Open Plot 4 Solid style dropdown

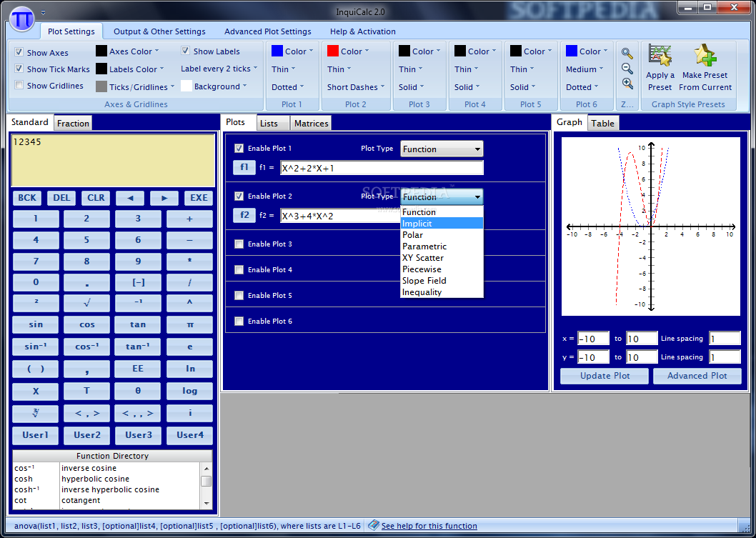click(x=467, y=87)
